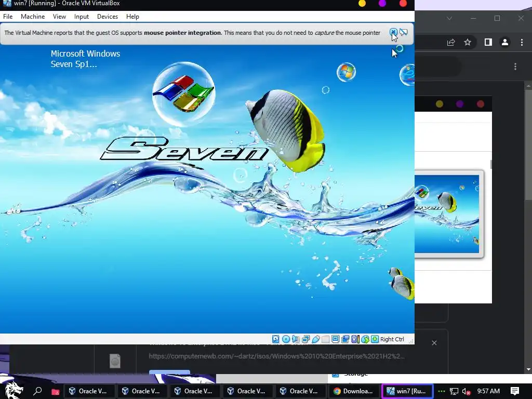
Task: Open the Input menu
Action: coord(82,17)
